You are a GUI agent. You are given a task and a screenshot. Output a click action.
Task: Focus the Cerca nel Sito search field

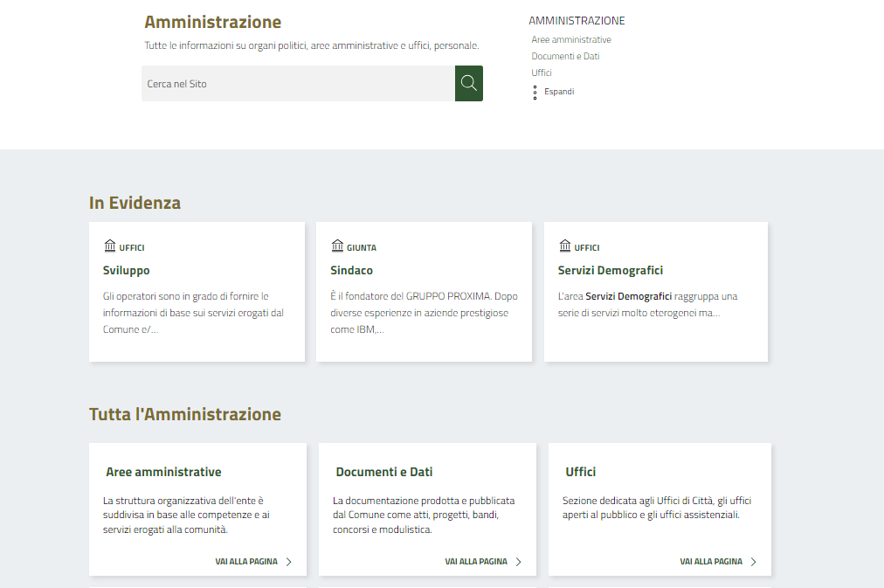pyautogui.click(x=297, y=84)
